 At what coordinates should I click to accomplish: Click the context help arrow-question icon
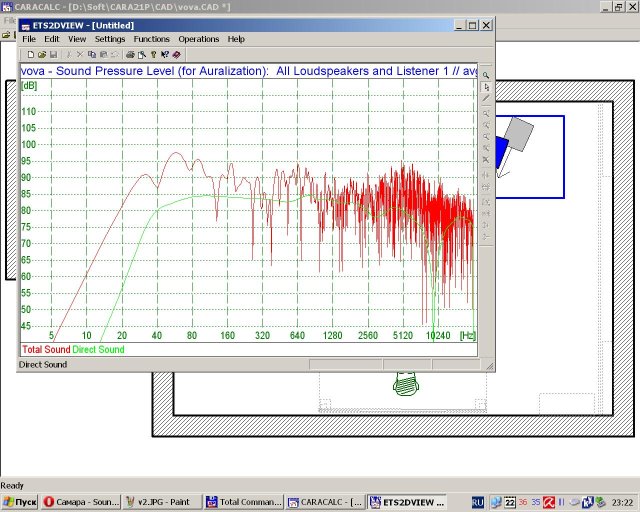click(164, 54)
